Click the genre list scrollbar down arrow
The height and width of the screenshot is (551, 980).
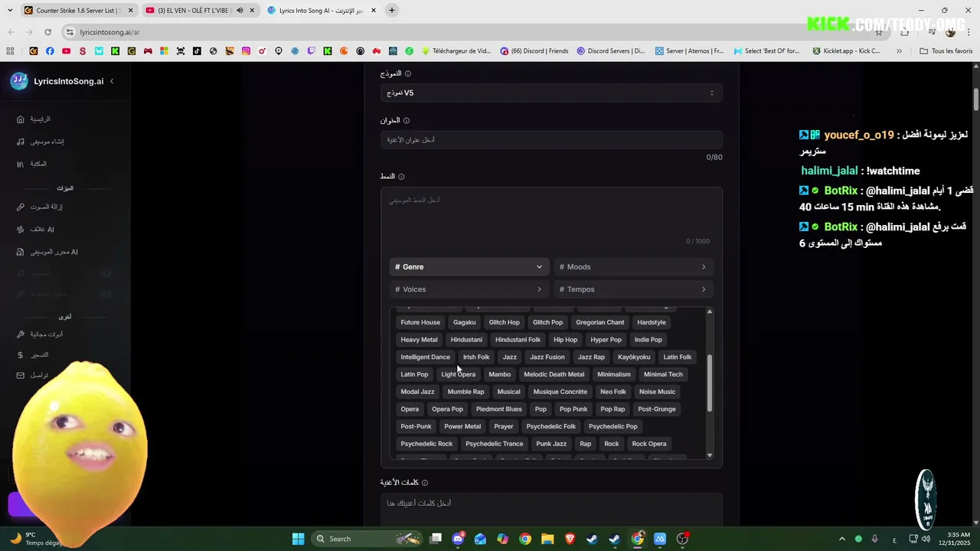[x=710, y=455]
